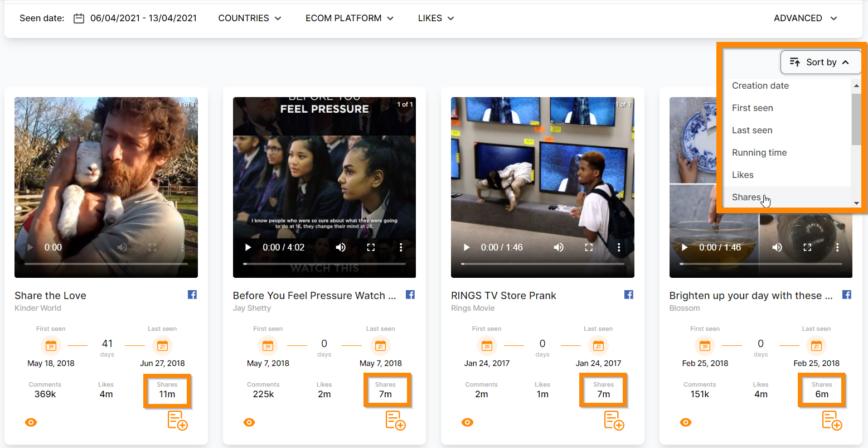The height and width of the screenshot is (448, 868).
Task: Mute the RINGS TV Store Prank video
Action: pos(559,247)
